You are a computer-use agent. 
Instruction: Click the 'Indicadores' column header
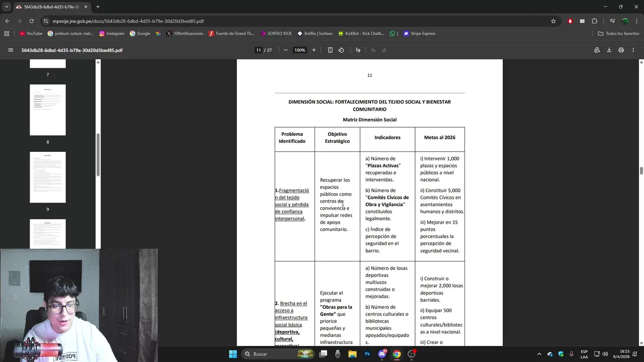[x=387, y=137]
